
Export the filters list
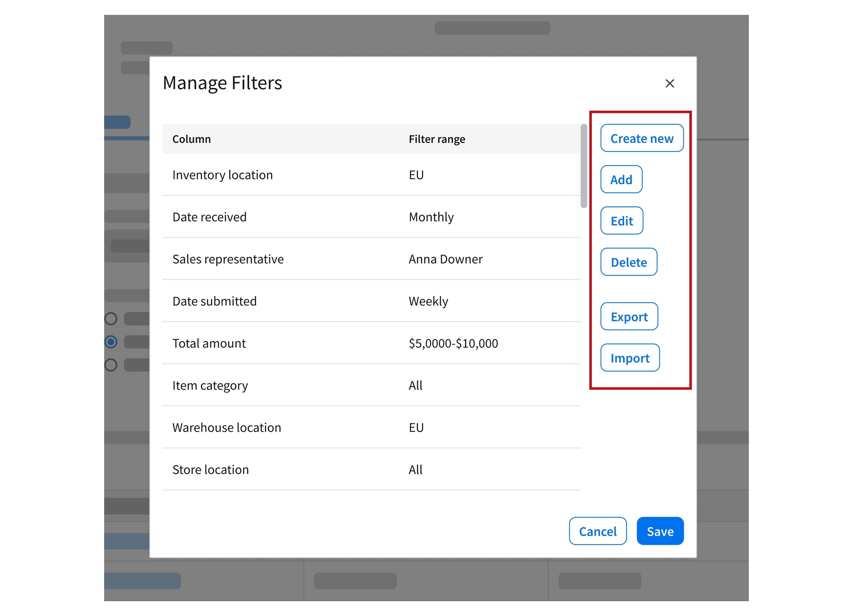[629, 317]
